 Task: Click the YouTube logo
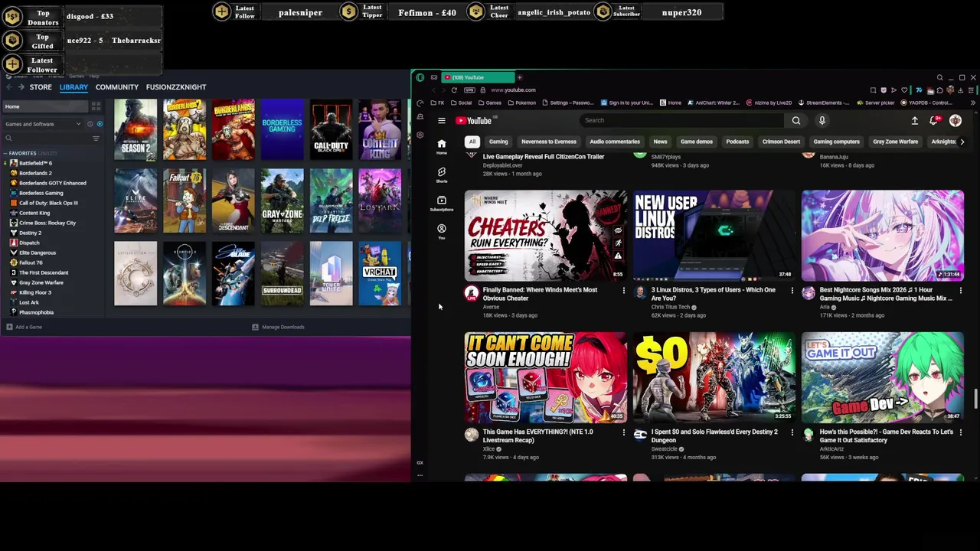coord(474,120)
